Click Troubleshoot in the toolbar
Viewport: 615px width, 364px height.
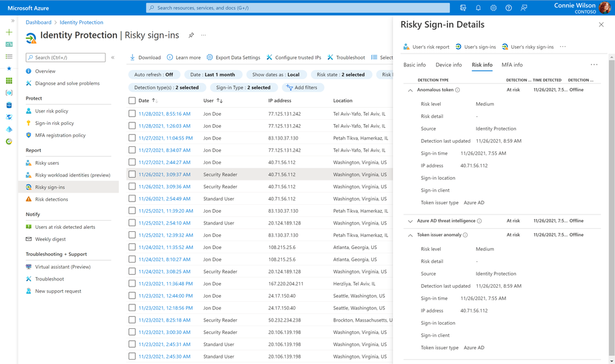point(346,57)
